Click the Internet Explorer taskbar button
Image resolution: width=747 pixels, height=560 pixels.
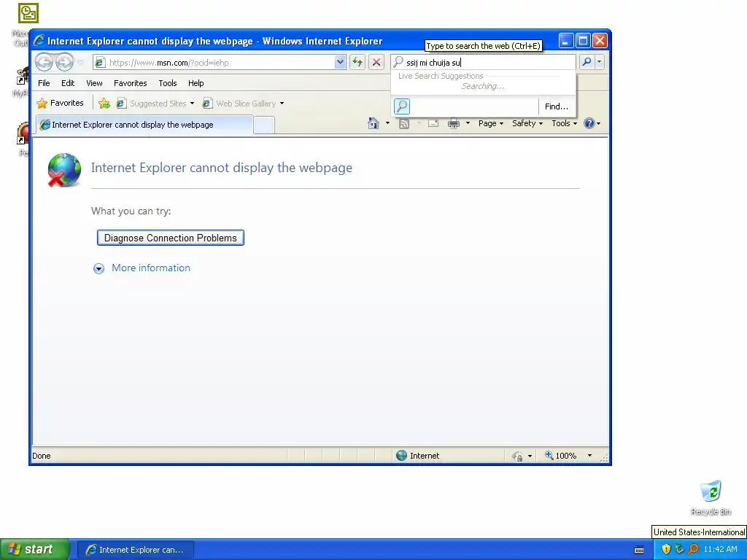(x=135, y=550)
